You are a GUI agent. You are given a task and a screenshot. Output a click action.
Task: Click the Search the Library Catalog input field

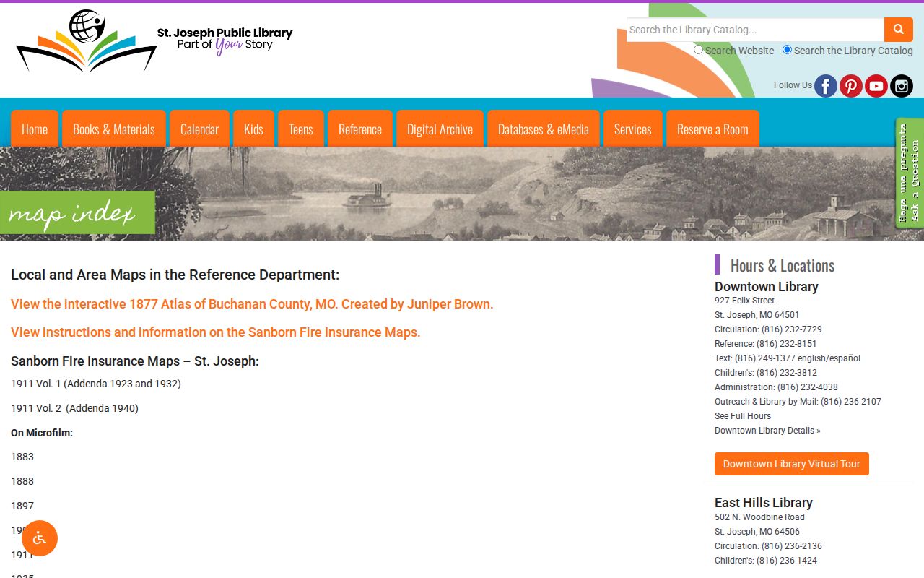(x=755, y=30)
